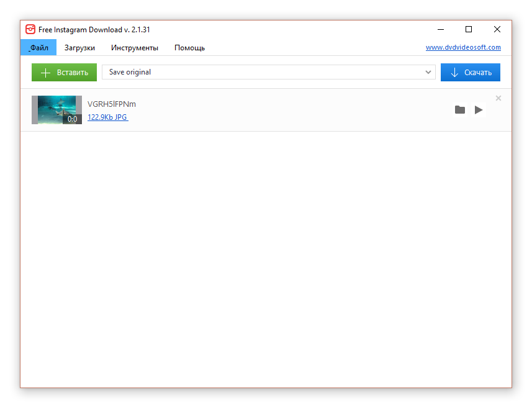
Task: Close the Free Instagram Download window
Action: 497,30
